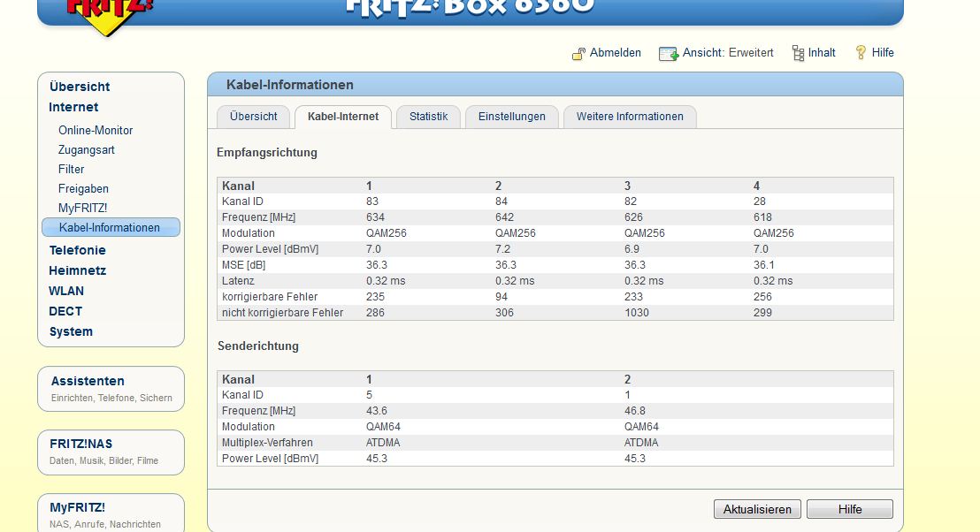Click the Hilfe button at bottom
Image resolution: width=980 pixels, height=532 pixels.
click(849, 510)
